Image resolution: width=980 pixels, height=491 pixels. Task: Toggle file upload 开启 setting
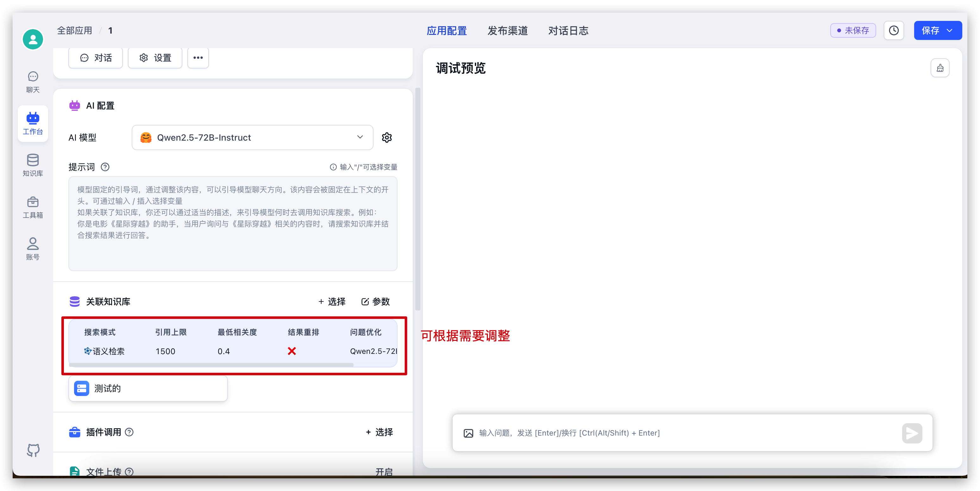tap(383, 472)
